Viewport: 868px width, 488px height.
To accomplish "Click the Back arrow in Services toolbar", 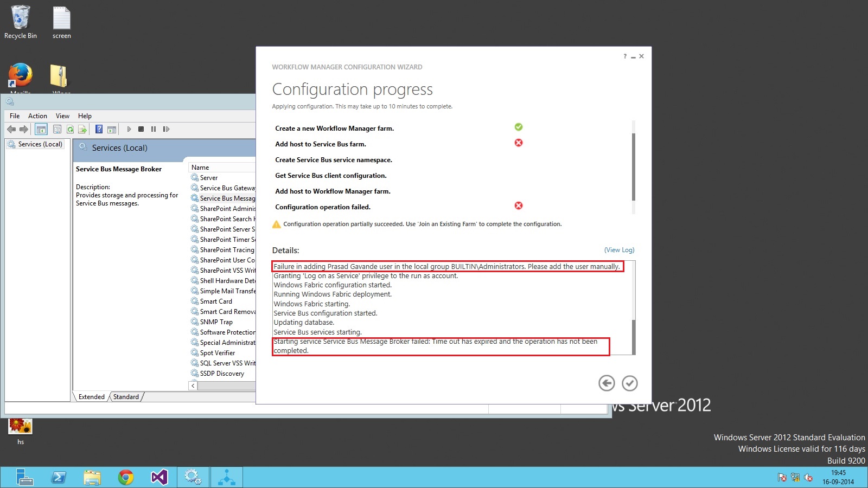I will 11,129.
